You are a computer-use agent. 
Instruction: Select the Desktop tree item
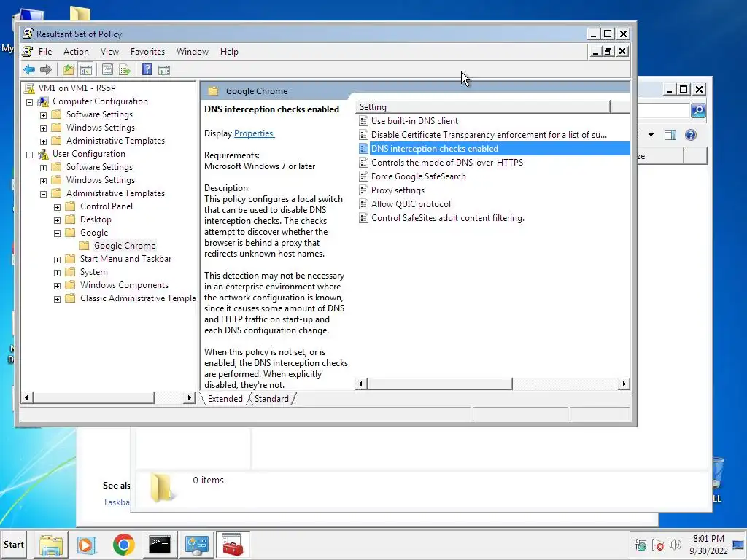coord(96,219)
